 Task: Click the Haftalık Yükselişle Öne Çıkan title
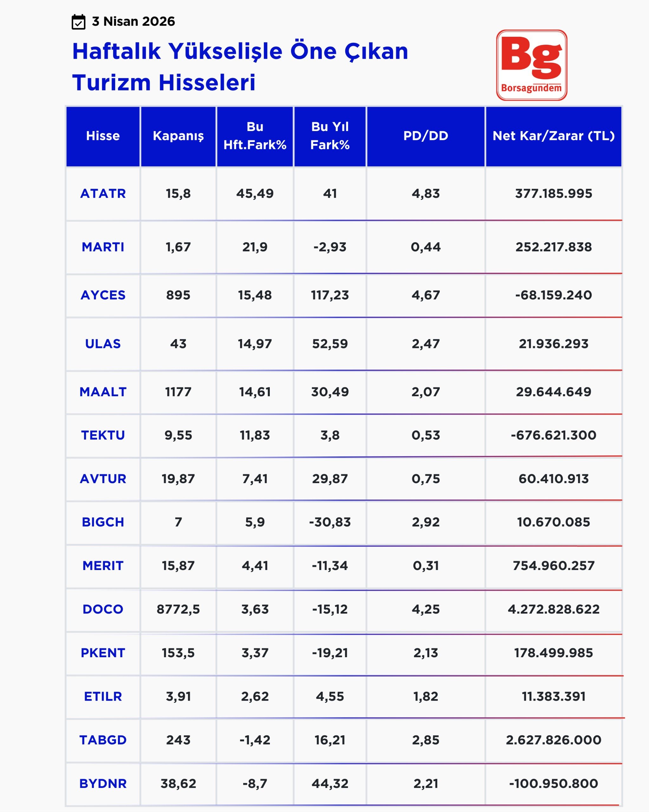[x=240, y=51]
